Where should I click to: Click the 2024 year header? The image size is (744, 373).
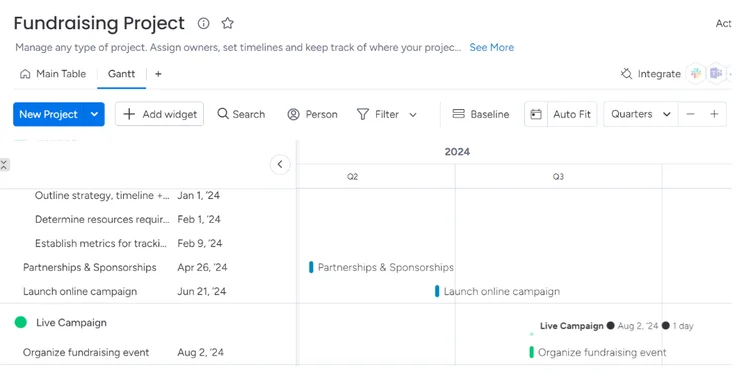pos(457,152)
